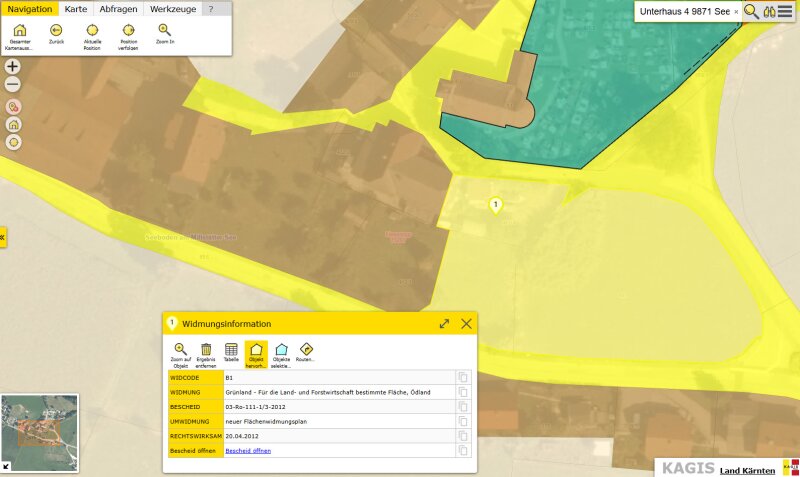Click the Gesamter Kartenausschnitt home icon
Screen dimensions: 800x477
19,31
